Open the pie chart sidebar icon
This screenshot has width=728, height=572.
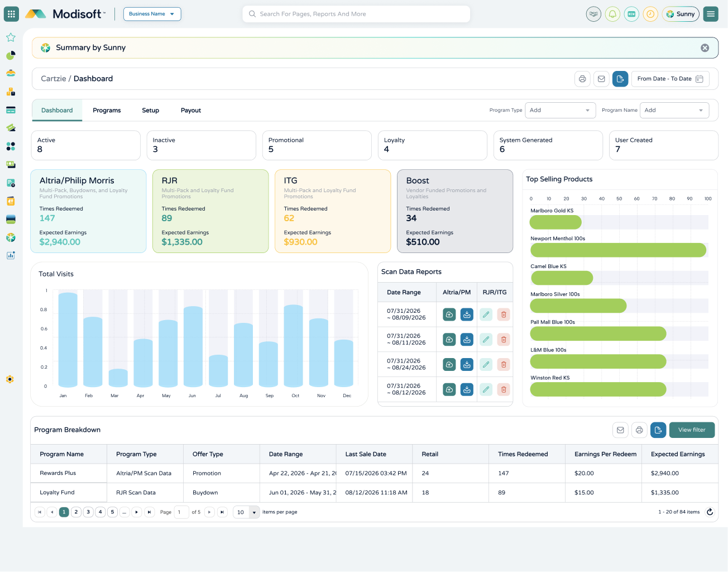point(11,55)
